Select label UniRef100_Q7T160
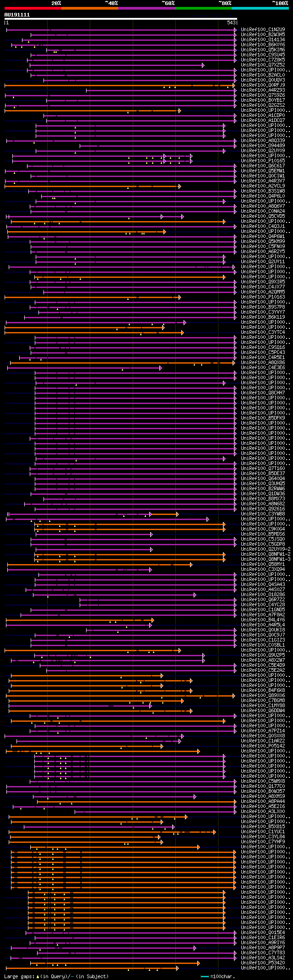 tap(263, 468)
